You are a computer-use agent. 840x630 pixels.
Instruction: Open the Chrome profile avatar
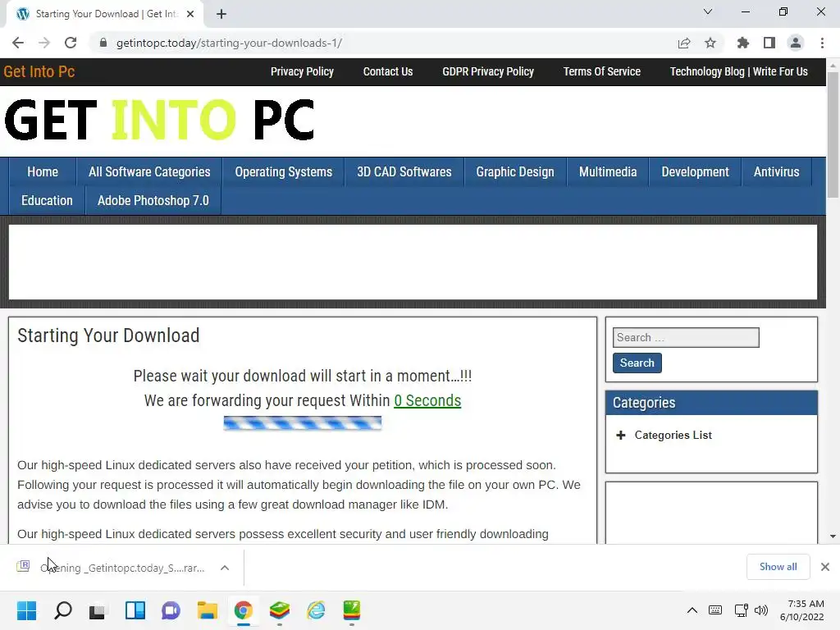796,43
